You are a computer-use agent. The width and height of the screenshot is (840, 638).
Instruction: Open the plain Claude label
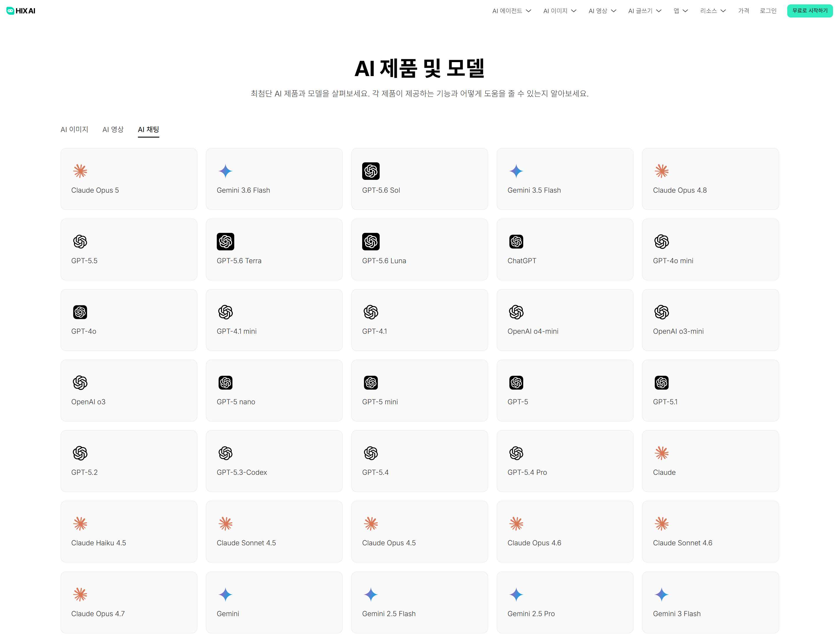pyautogui.click(x=664, y=472)
